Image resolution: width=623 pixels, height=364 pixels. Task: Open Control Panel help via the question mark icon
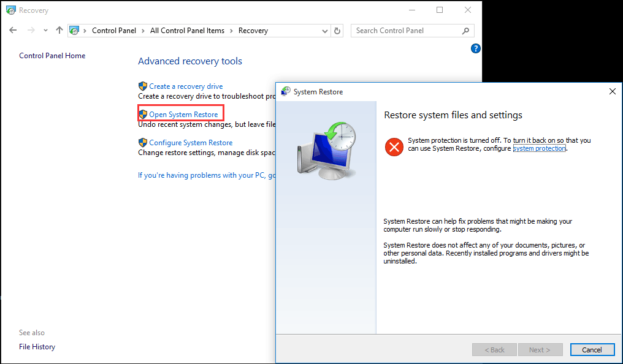click(476, 48)
